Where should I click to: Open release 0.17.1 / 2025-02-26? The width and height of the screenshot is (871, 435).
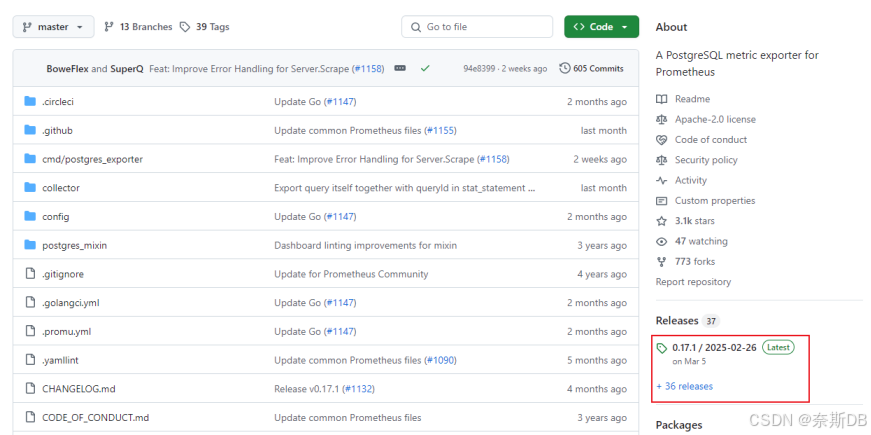tap(714, 348)
